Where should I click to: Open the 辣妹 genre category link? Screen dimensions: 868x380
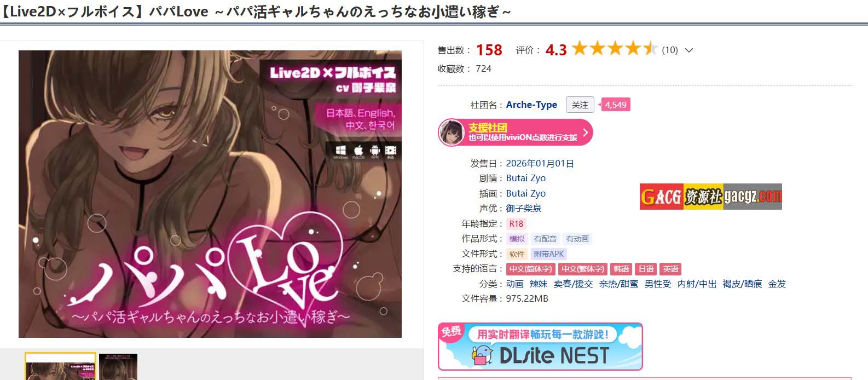pyautogui.click(x=539, y=284)
